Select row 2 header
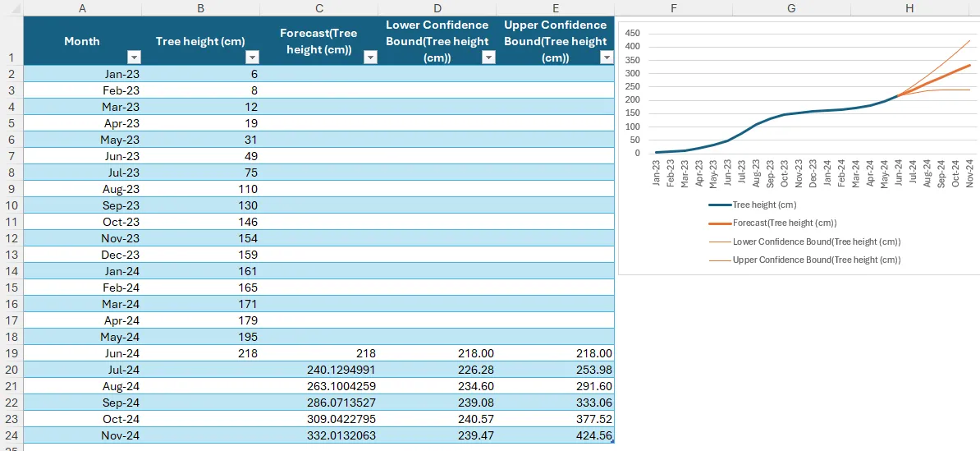The width and height of the screenshot is (980, 451). point(11,74)
